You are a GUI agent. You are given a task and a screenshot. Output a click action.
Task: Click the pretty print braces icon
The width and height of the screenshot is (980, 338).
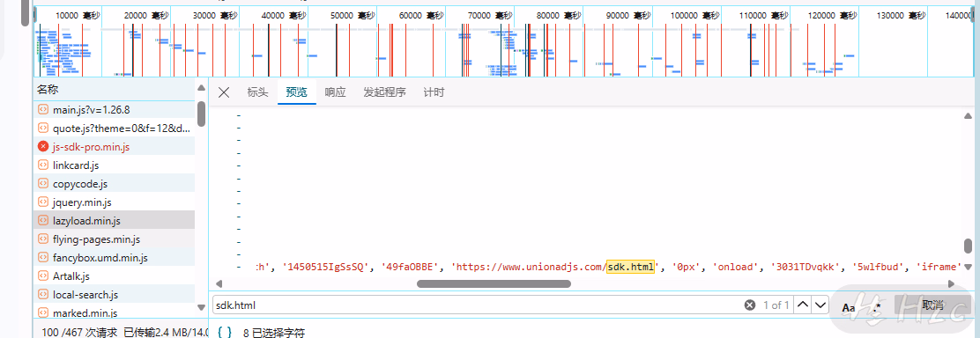(225, 333)
